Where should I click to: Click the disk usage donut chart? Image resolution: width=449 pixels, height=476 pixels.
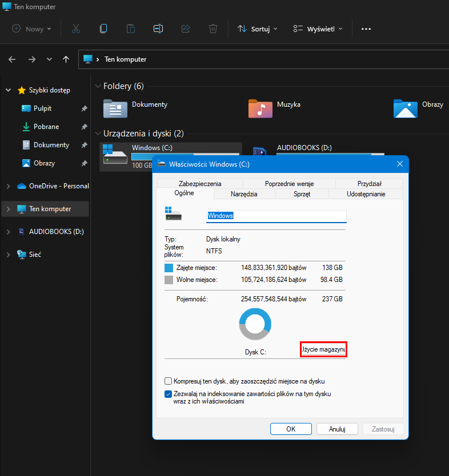click(x=255, y=324)
